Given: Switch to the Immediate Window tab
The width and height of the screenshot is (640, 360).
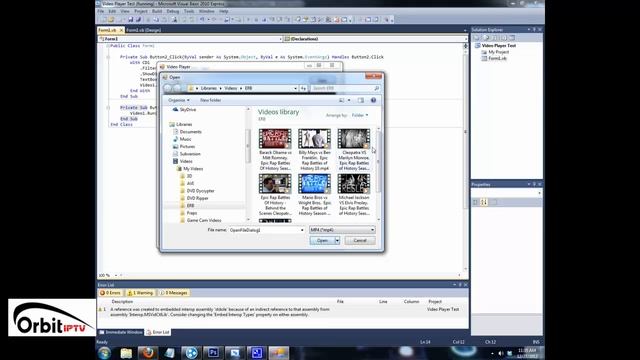Looking at the screenshot, I should [x=121, y=332].
